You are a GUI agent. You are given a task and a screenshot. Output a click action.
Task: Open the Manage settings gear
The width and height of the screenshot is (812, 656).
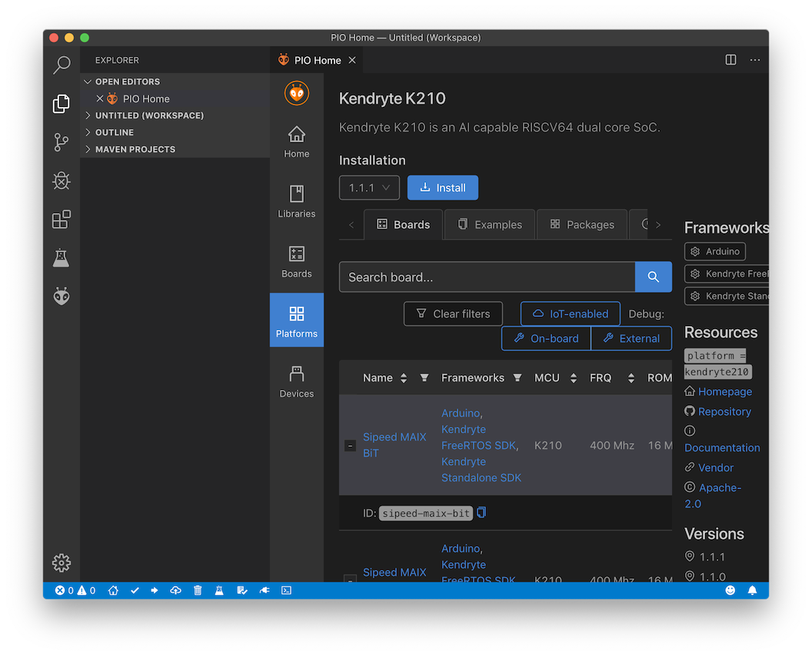62,563
